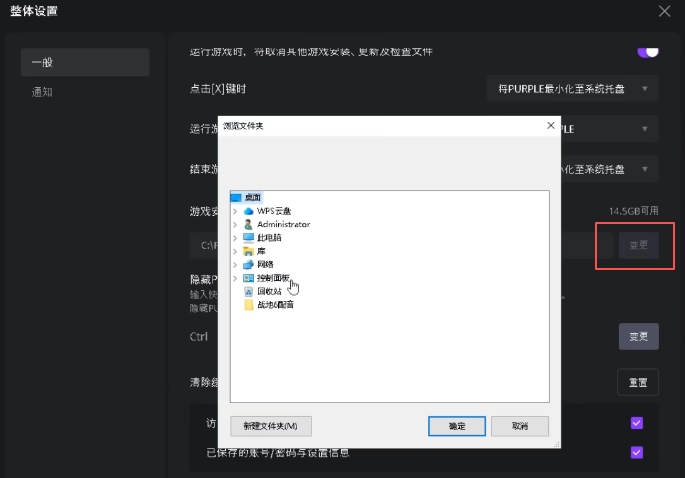Click the 确定 button in the dialog

457,426
